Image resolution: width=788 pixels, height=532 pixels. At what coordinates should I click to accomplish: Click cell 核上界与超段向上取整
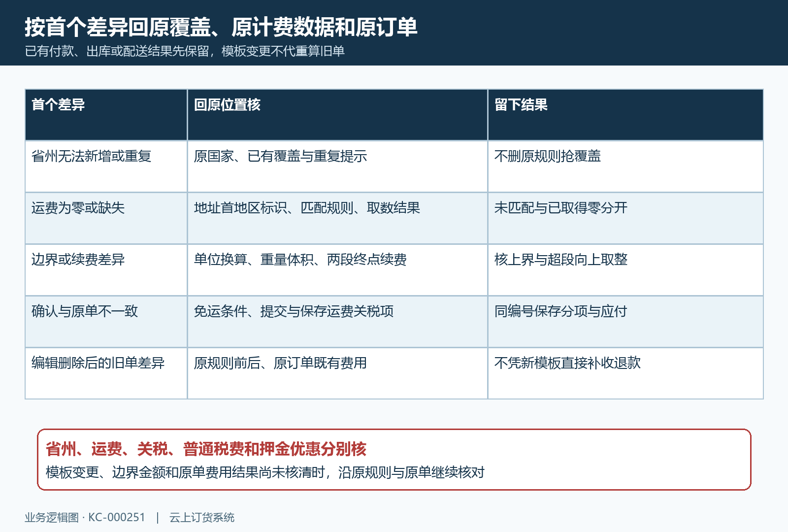click(x=625, y=270)
